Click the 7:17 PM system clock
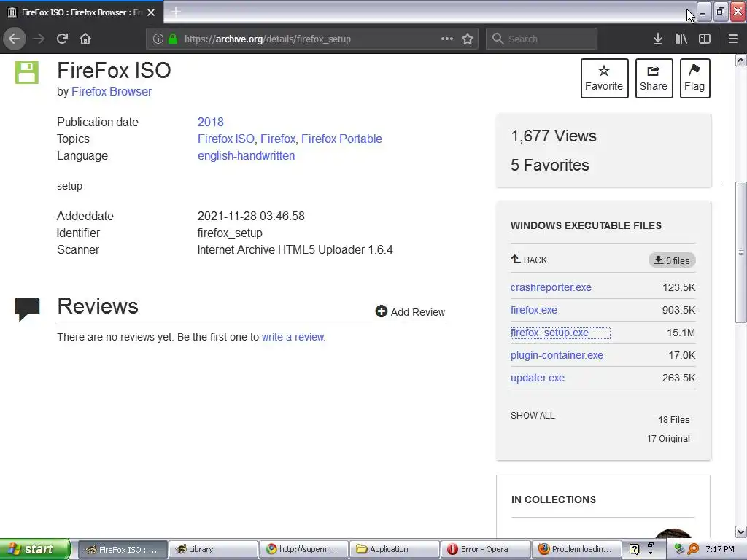747x560 pixels. [720, 549]
